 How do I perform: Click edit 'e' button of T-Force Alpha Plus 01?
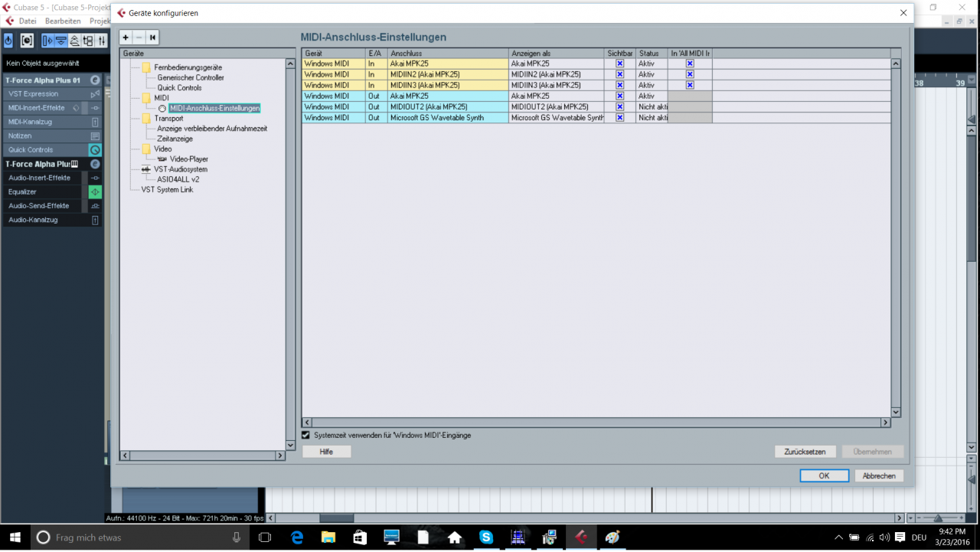click(x=95, y=80)
